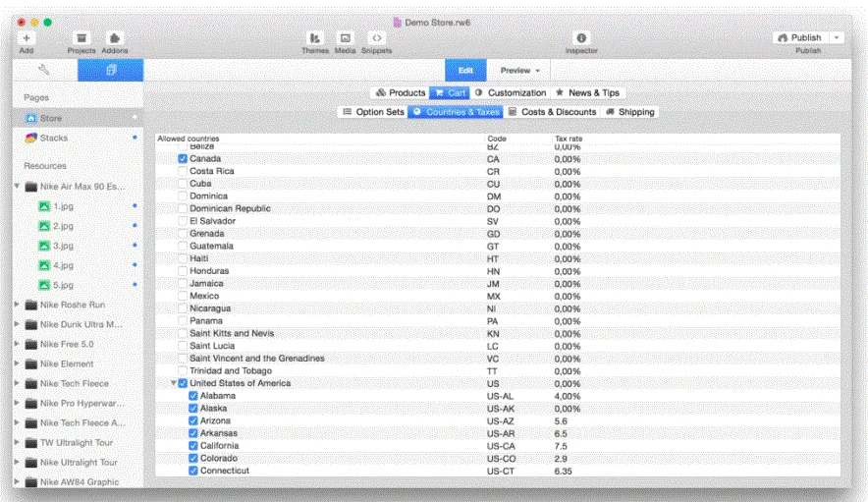Screen dimensions: 868x502
Task: Enable the Jamaica checkbox
Action: [182, 283]
